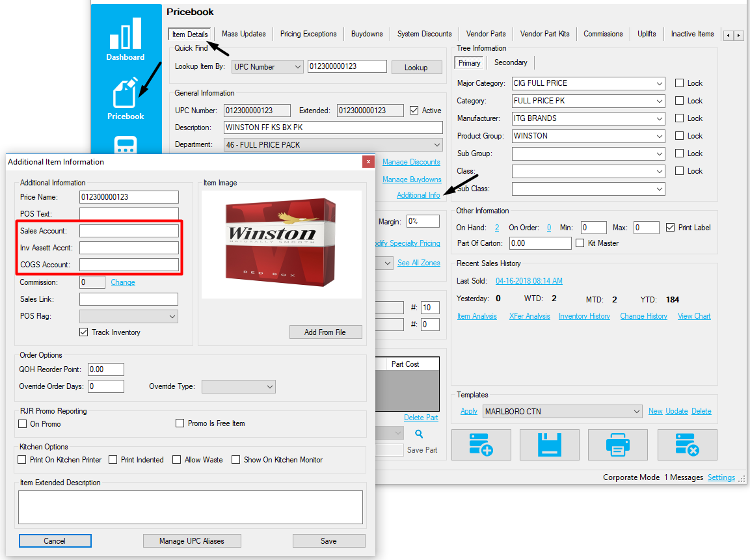Click the Item Extended Description text box
The image size is (750, 560).
191,507
